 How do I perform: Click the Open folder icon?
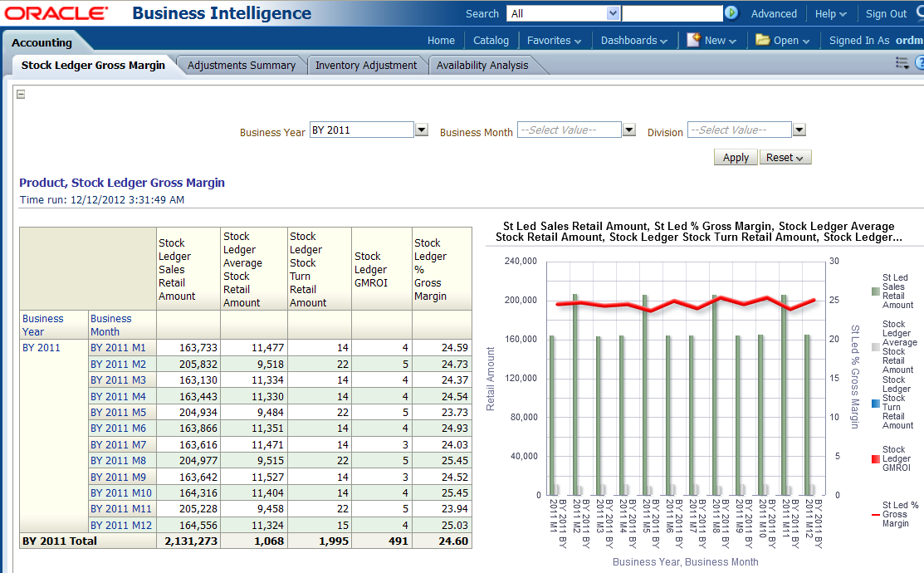coord(762,40)
